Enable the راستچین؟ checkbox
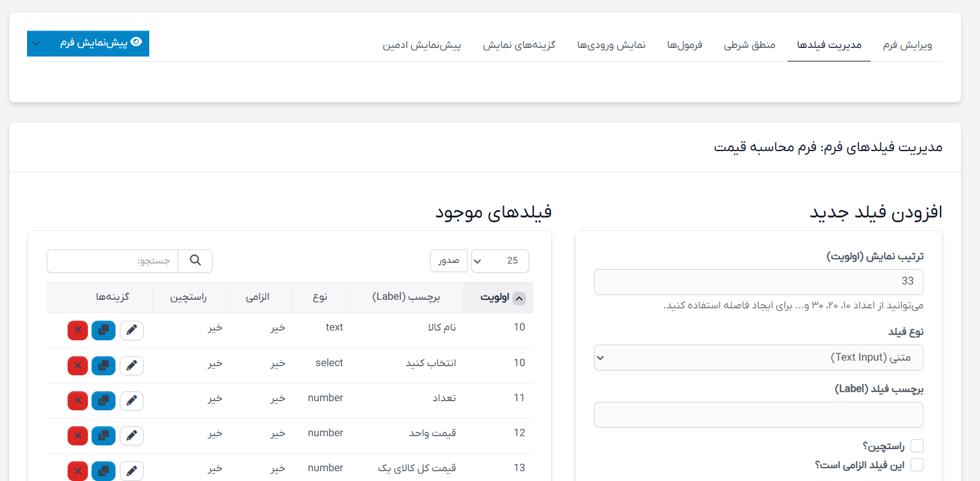Screen dimensions: 980x481 click(917, 445)
